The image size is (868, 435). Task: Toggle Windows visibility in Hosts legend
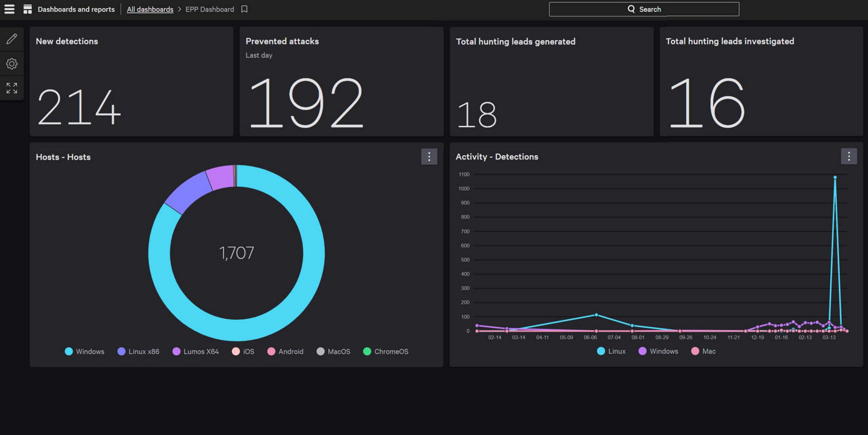tap(85, 351)
